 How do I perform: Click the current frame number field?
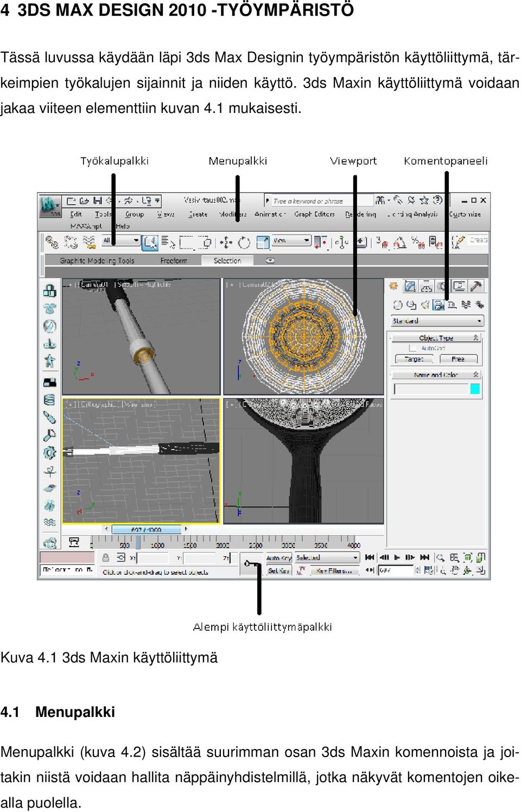396,570
